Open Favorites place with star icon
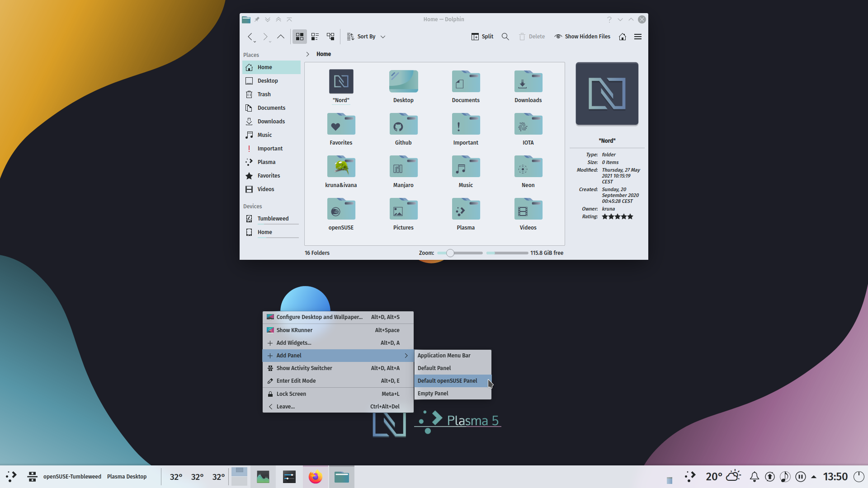868x488 pixels. (271, 176)
